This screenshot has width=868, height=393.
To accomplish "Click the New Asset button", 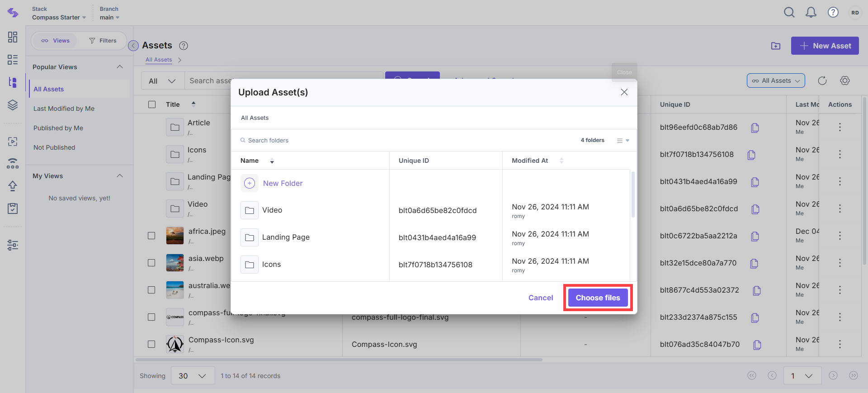I will tap(825, 46).
